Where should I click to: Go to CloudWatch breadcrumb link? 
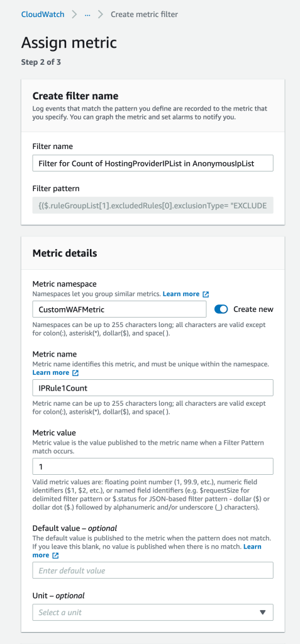click(x=43, y=14)
